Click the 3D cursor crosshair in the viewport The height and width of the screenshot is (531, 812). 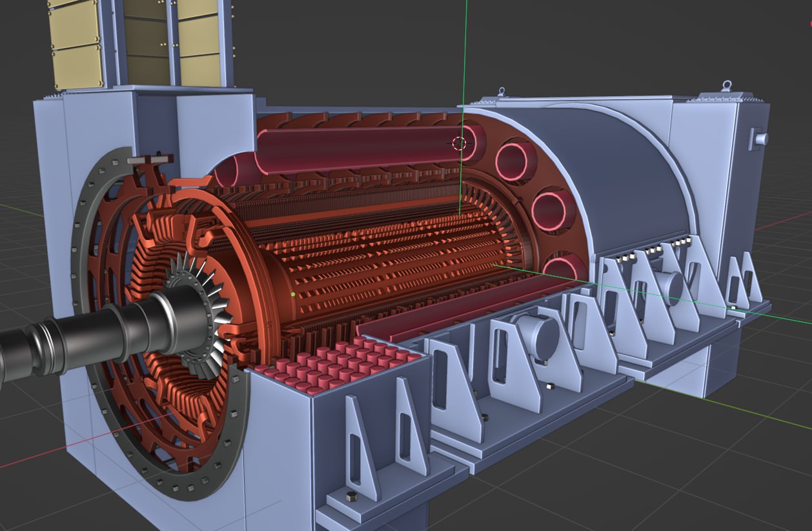coord(459,144)
